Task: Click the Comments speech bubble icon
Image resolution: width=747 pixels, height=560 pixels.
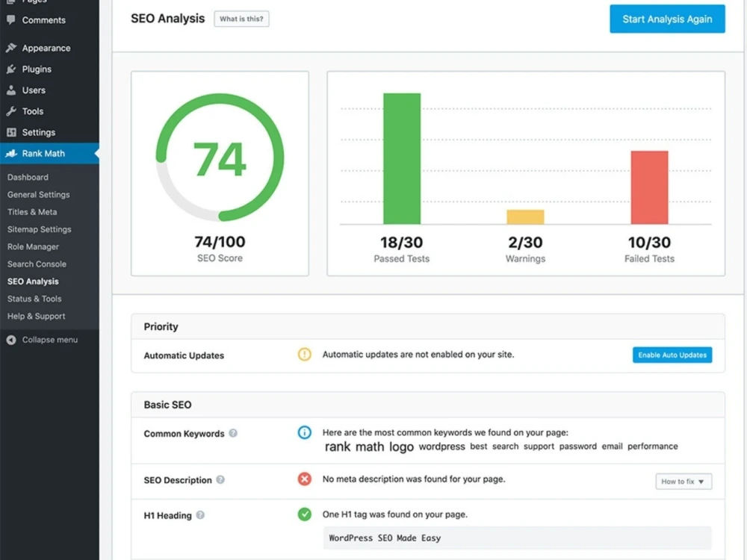Action: [x=11, y=19]
